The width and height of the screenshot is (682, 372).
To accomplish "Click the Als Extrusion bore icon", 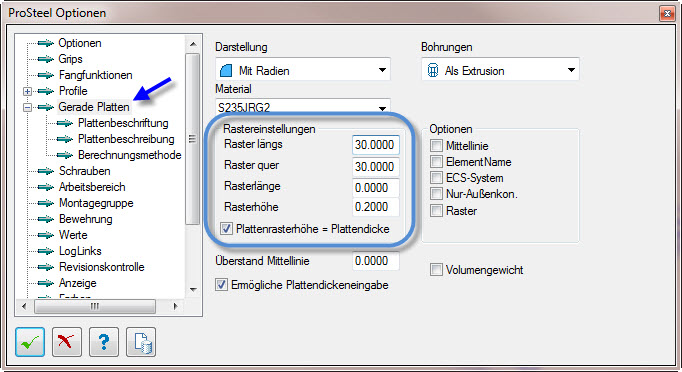I will pyautogui.click(x=433, y=70).
